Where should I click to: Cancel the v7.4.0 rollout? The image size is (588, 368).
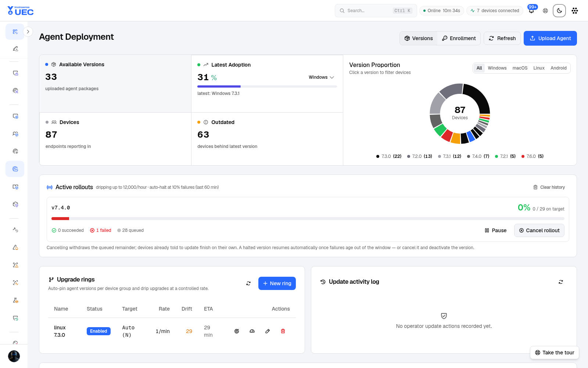click(539, 230)
